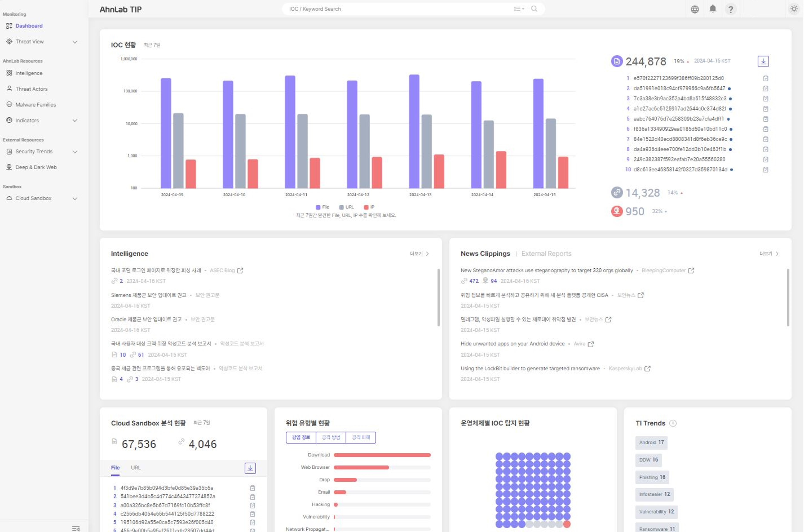This screenshot has width=804, height=532.
Task: Open external link for ASEC Blog article
Action: pyautogui.click(x=240, y=270)
